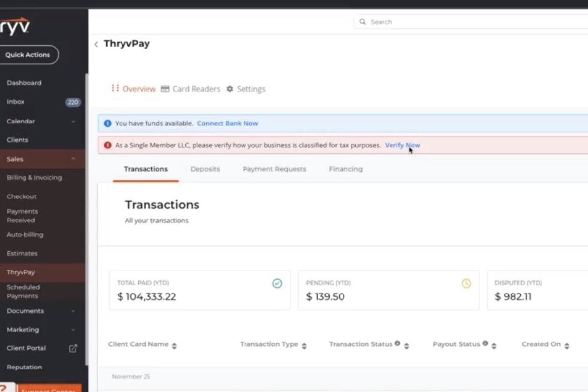588x392 pixels.
Task: Click the Quick Actions button
Action: coord(28,55)
